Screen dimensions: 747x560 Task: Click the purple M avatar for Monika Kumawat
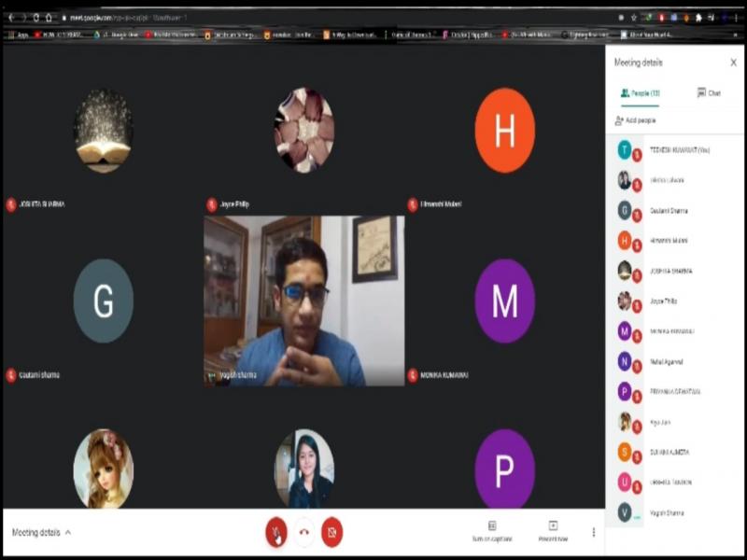click(504, 301)
